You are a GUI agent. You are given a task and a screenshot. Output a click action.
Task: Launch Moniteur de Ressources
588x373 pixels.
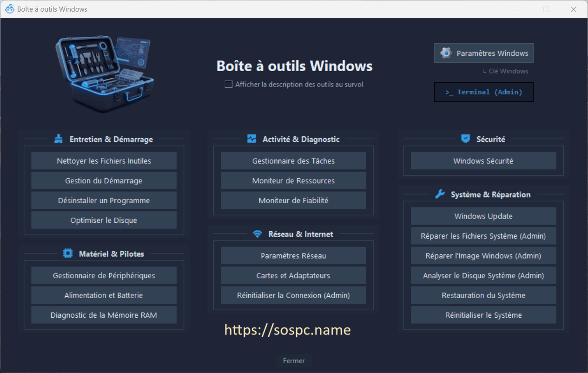(293, 180)
